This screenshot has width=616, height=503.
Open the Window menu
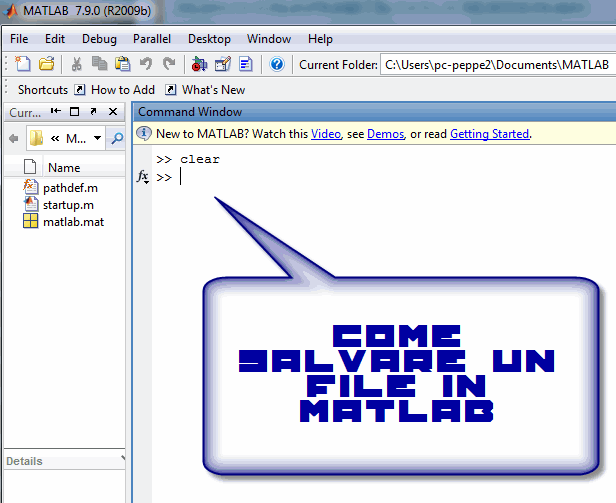[x=269, y=39]
